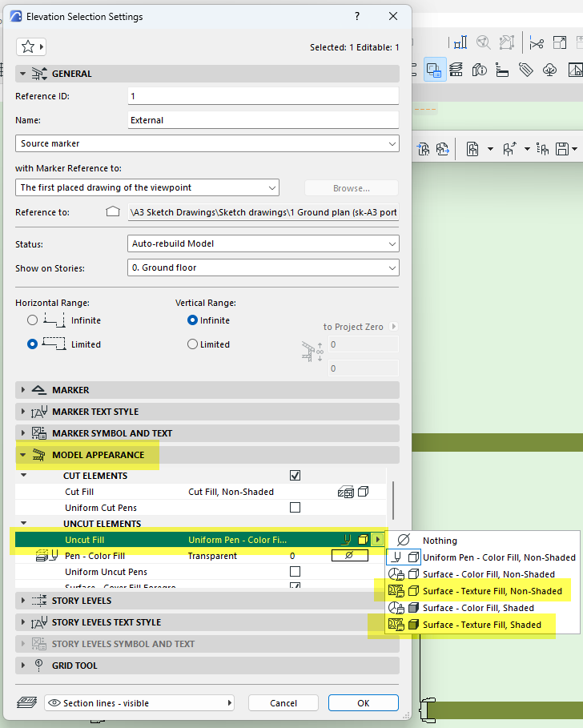Click the scissors Split tool in main toolbar

tap(537, 43)
